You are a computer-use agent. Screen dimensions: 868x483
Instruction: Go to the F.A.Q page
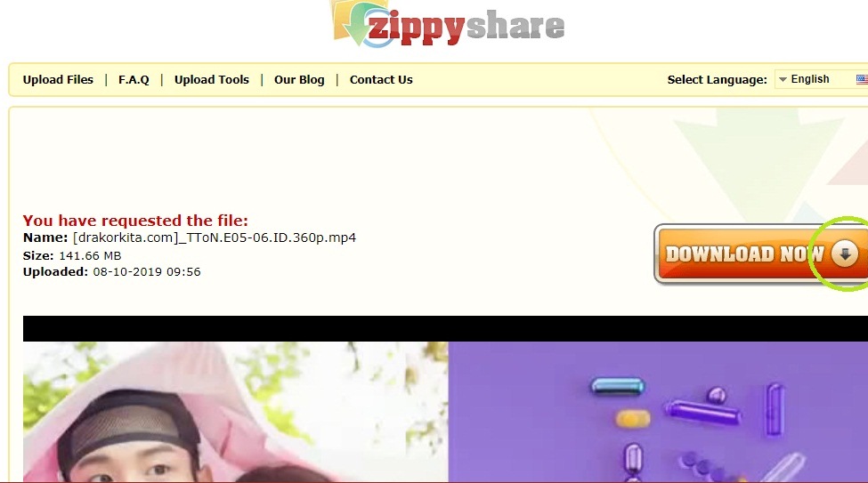click(x=134, y=80)
